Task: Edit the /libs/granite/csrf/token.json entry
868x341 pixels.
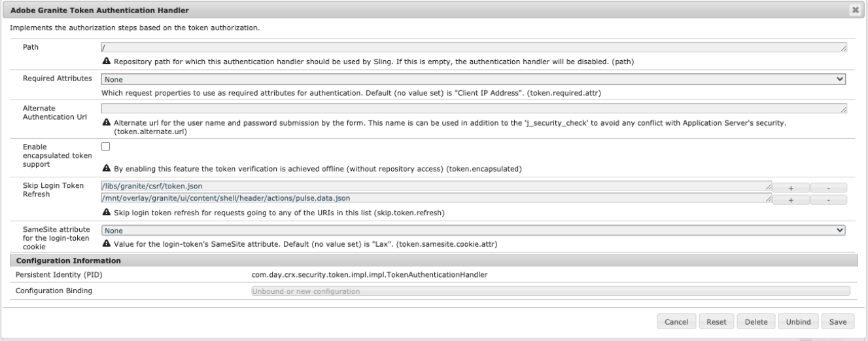Action: [437, 187]
